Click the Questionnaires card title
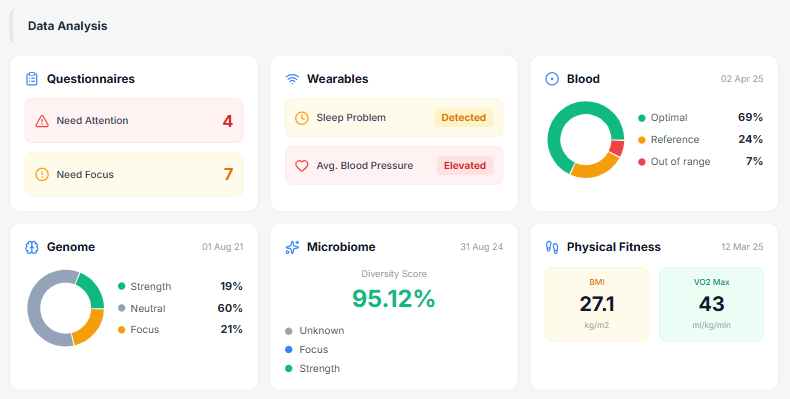The height and width of the screenshot is (399, 790). click(91, 79)
